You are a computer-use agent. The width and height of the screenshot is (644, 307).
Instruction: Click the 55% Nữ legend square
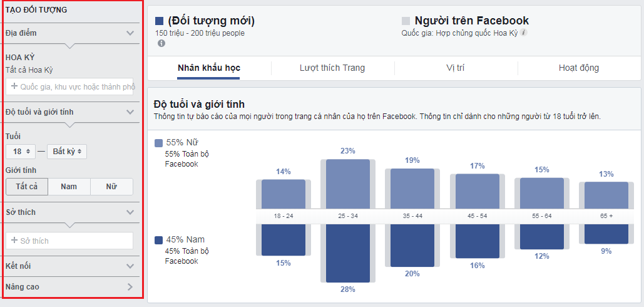pyautogui.click(x=158, y=143)
